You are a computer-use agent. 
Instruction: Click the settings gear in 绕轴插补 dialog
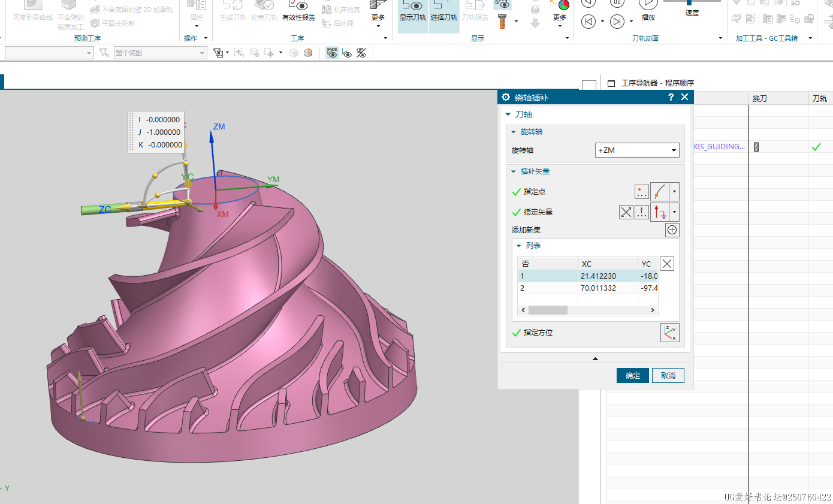click(x=506, y=98)
